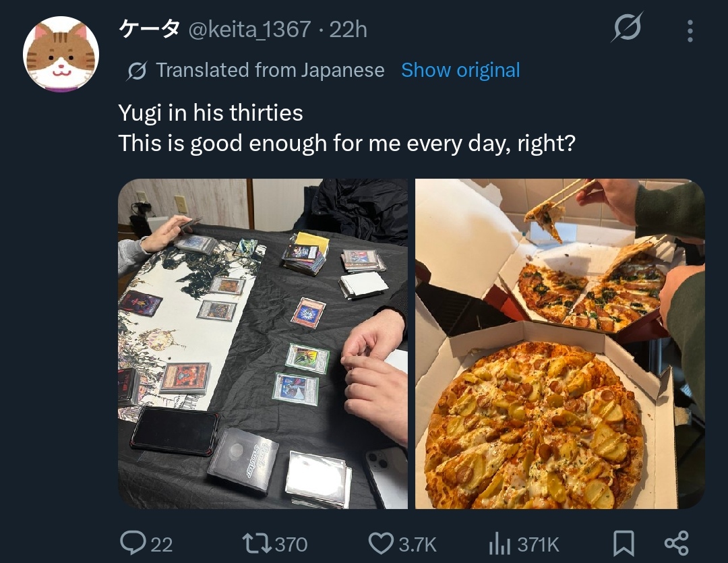Click the translation icon beside Translated from Japanese
Screen dimensions: 728x563
[137, 71]
